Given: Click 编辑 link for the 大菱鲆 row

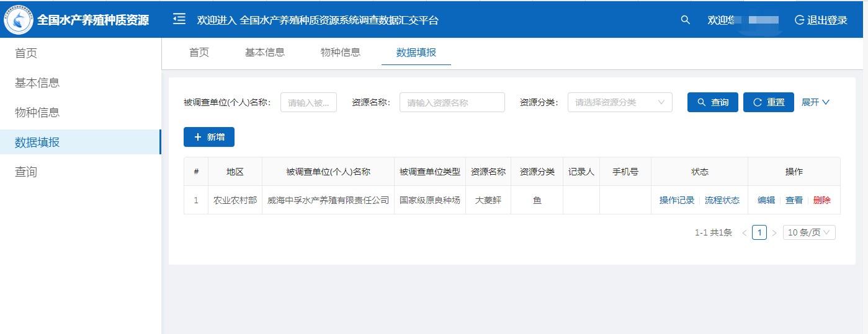Looking at the screenshot, I should [766, 200].
